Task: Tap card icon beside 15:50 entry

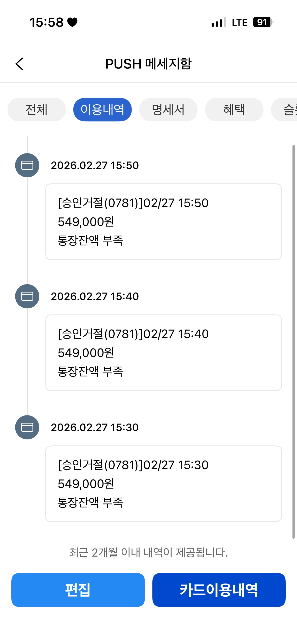Action: click(27, 165)
